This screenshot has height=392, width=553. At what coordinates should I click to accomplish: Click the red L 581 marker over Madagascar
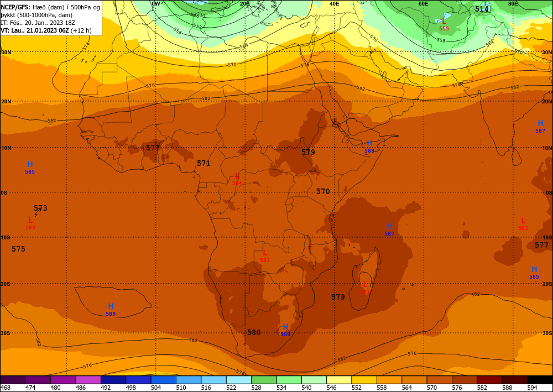tap(365, 287)
